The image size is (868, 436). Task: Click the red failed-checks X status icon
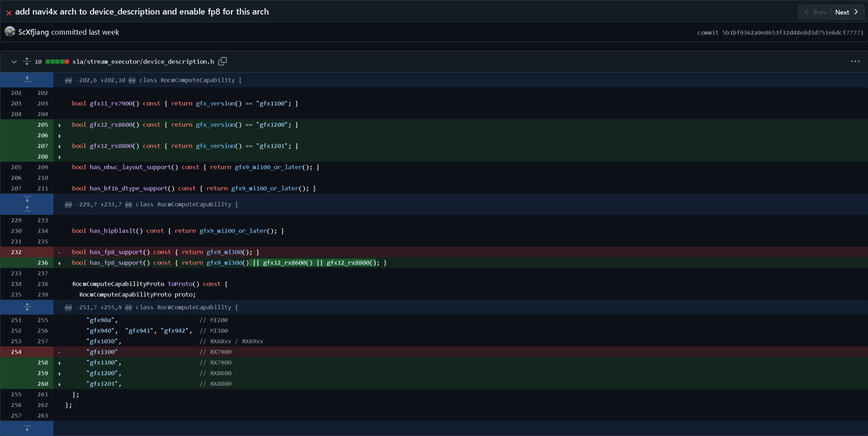tap(9, 13)
